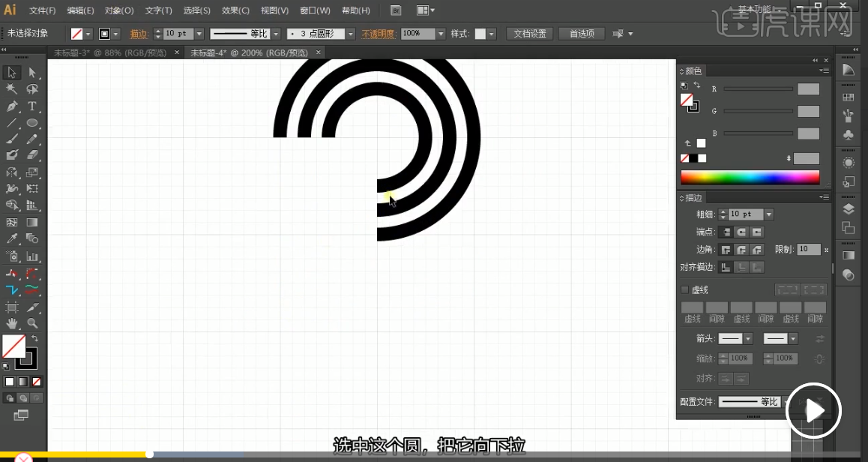Click the 首选项 button
This screenshot has height=462, width=868.
(x=582, y=34)
